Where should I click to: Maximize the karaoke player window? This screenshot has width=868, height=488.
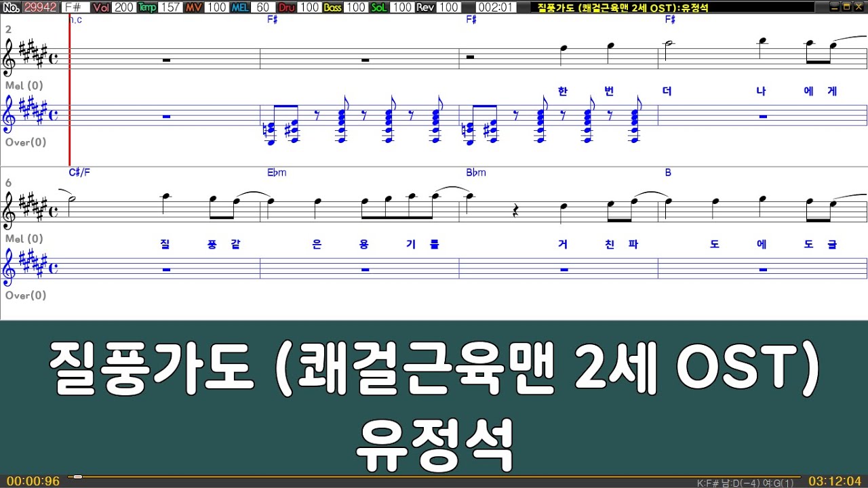point(846,7)
